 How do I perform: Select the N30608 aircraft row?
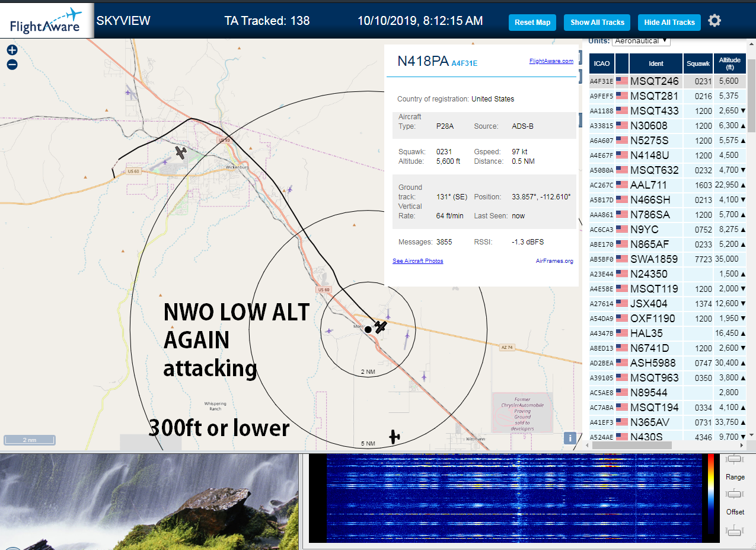click(668, 125)
